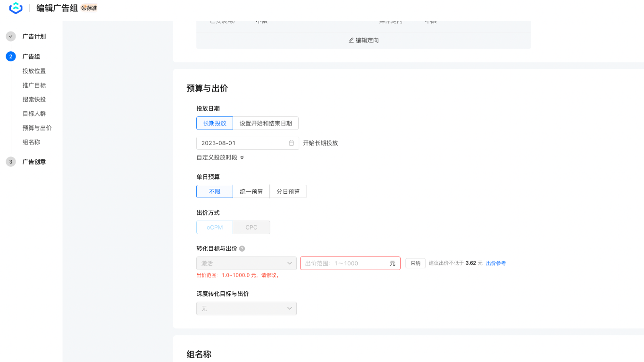The height and width of the screenshot is (362, 644).
Task: Open the 激活 conversion goal dropdown
Action: [x=246, y=263]
